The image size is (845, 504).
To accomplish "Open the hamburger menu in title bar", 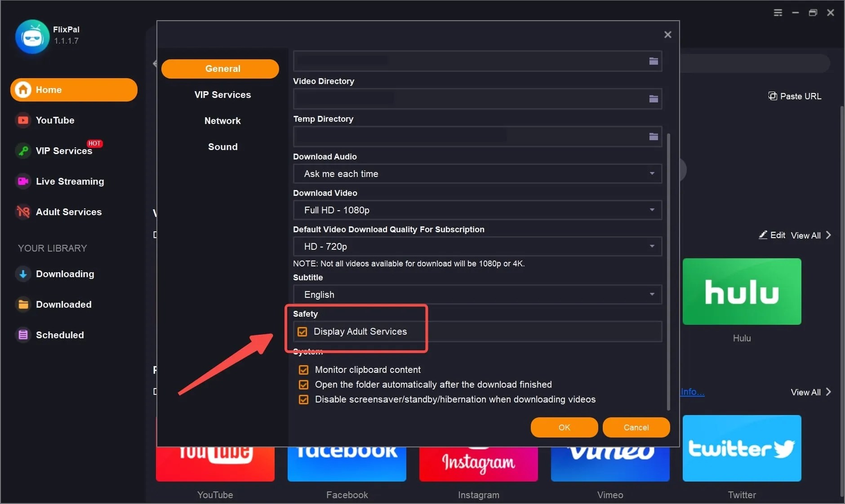I will click(x=778, y=13).
